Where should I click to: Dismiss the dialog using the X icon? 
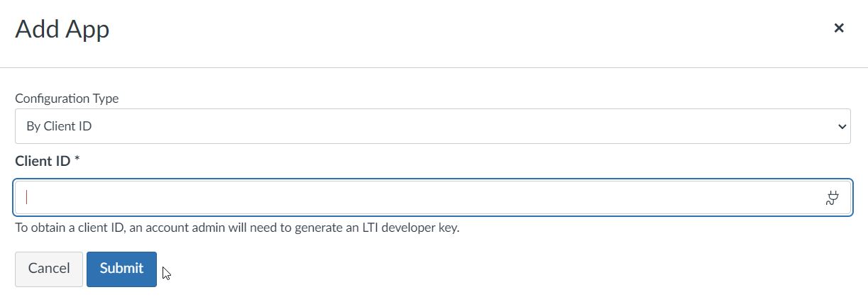click(x=839, y=28)
